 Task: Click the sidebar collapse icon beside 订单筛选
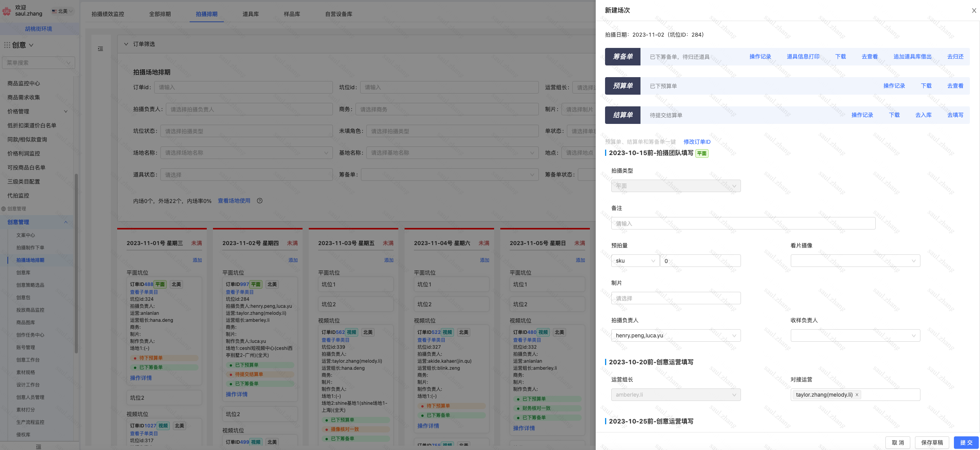tap(100, 49)
